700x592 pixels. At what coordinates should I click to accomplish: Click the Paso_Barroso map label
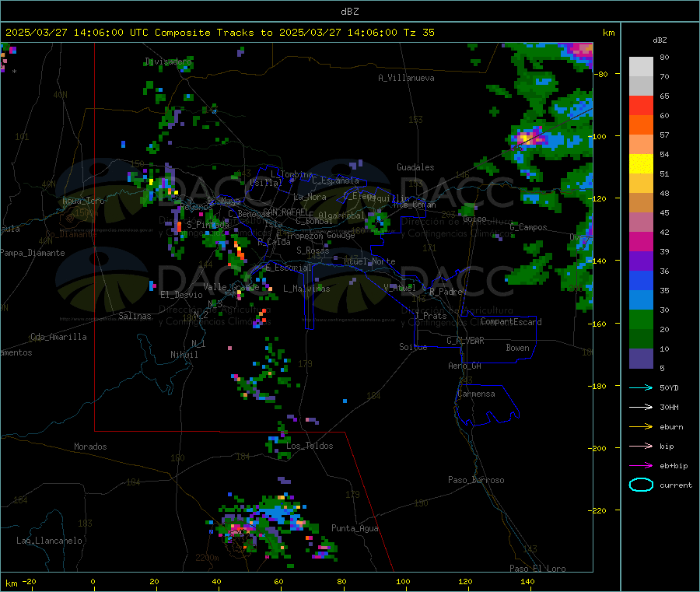pyautogui.click(x=476, y=481)
